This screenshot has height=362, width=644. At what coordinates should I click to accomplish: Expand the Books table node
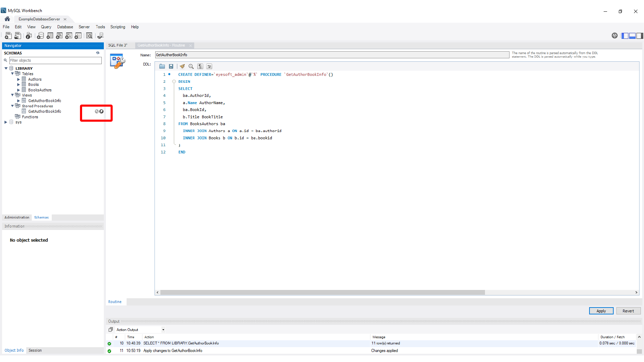pos(19,84)
